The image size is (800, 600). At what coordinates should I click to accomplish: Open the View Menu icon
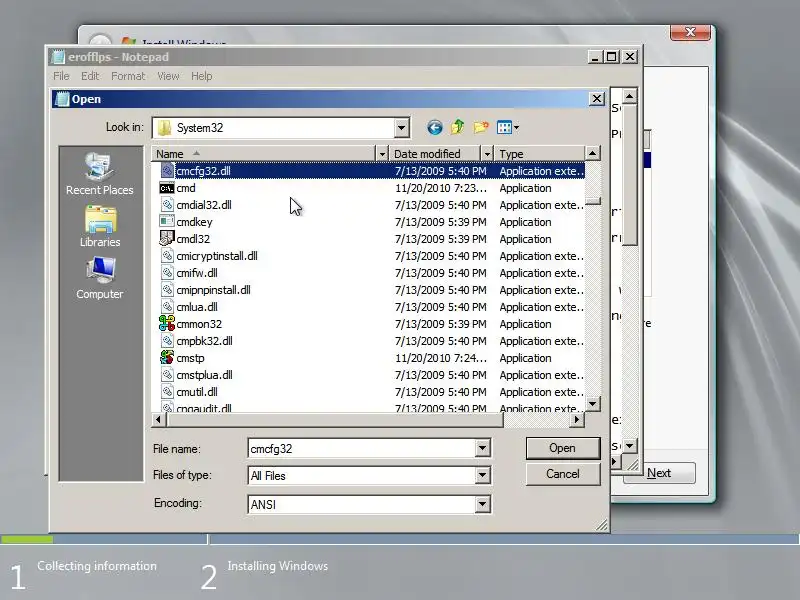[504, 127]
